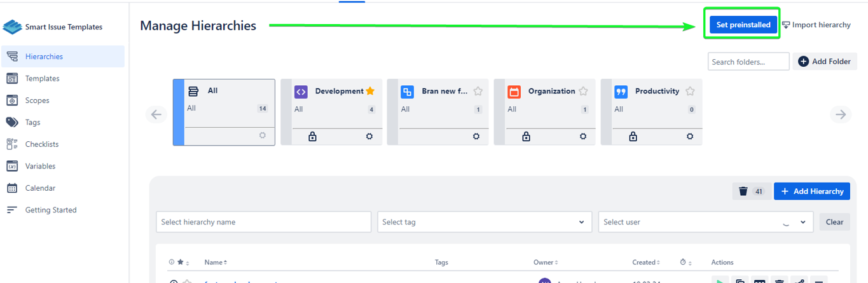868x283 pixels.
Task: Click the Add Hierarchy button
Action: (x=811, y=191)
